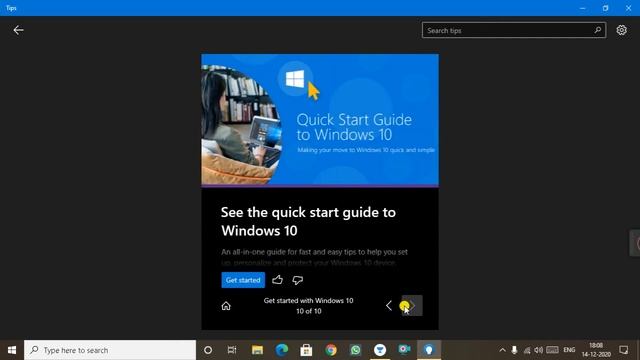The image size is (640, 360).
Task: Click the Quick Start Guide banner image
Action: click(320, 120)
